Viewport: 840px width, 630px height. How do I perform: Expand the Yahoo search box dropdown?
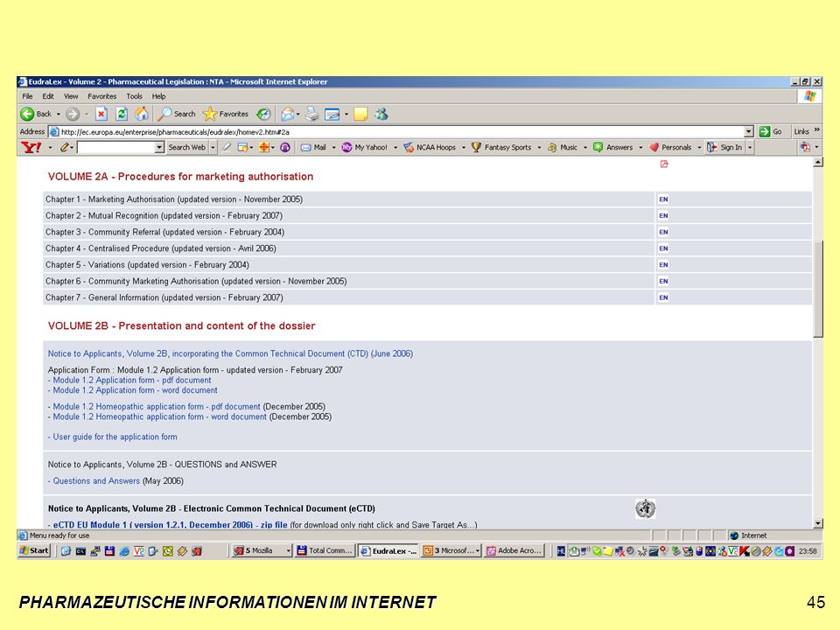pyautogui.click(x=159, y=147)
